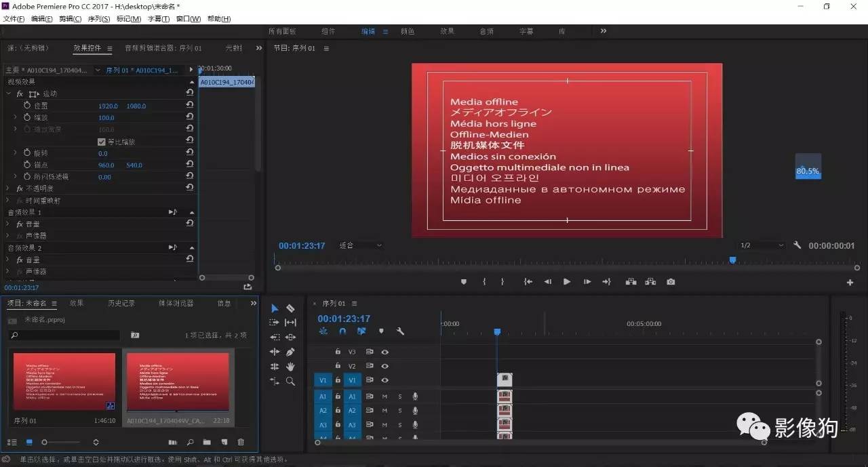
Task: Toggle the lock on track V3
Action: (338, 352)
